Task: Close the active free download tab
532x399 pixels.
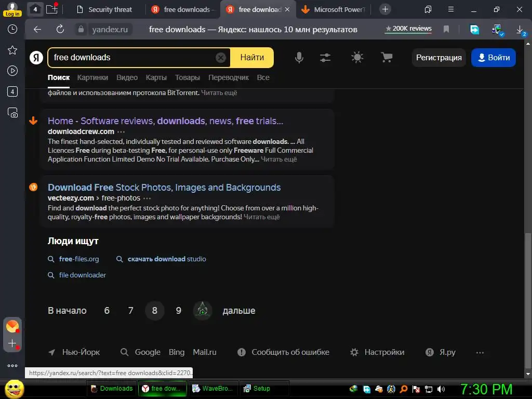Action: tap(287, 9)
